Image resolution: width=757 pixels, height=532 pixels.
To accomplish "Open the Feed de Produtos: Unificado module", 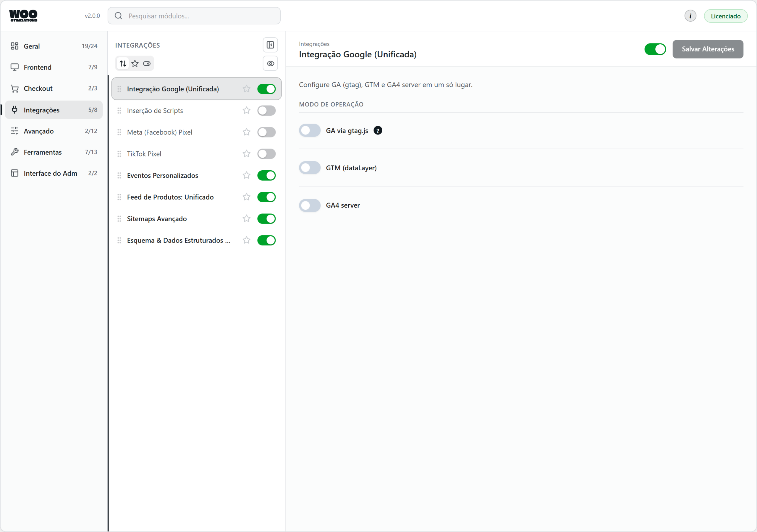I will pos(196,197).
